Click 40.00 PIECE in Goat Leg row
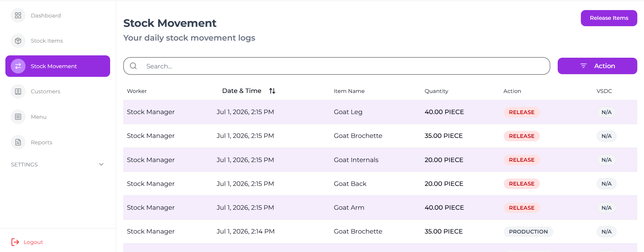 click(444, 112)
